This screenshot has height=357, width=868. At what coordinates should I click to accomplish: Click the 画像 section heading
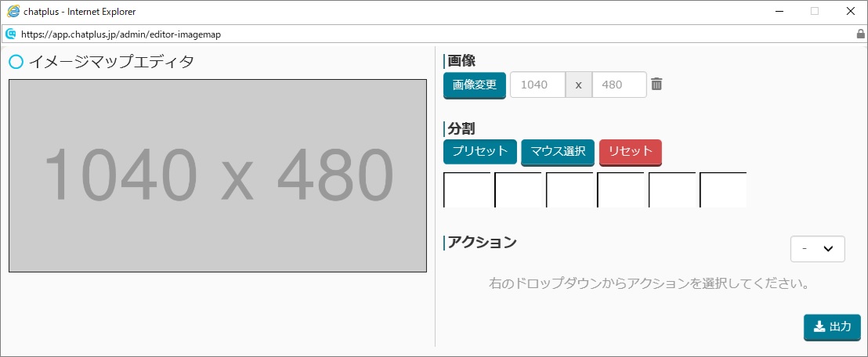(x=461, y=61)
